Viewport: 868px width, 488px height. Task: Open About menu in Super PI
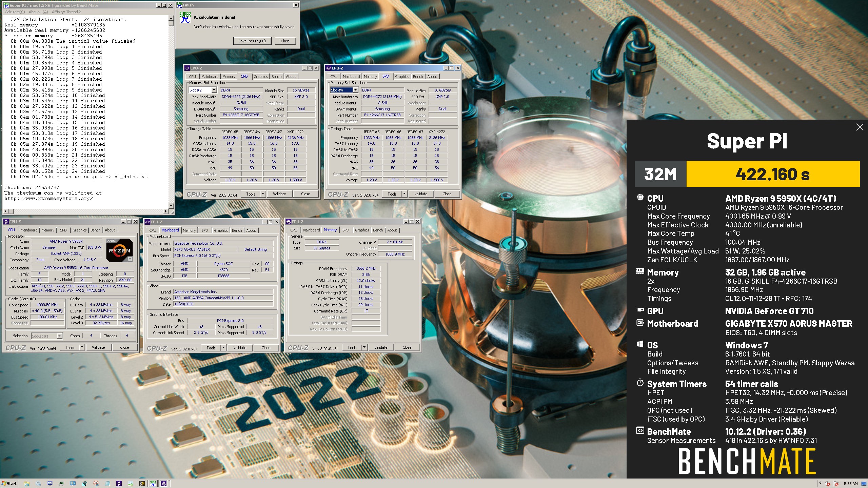[x=38, y=12]
